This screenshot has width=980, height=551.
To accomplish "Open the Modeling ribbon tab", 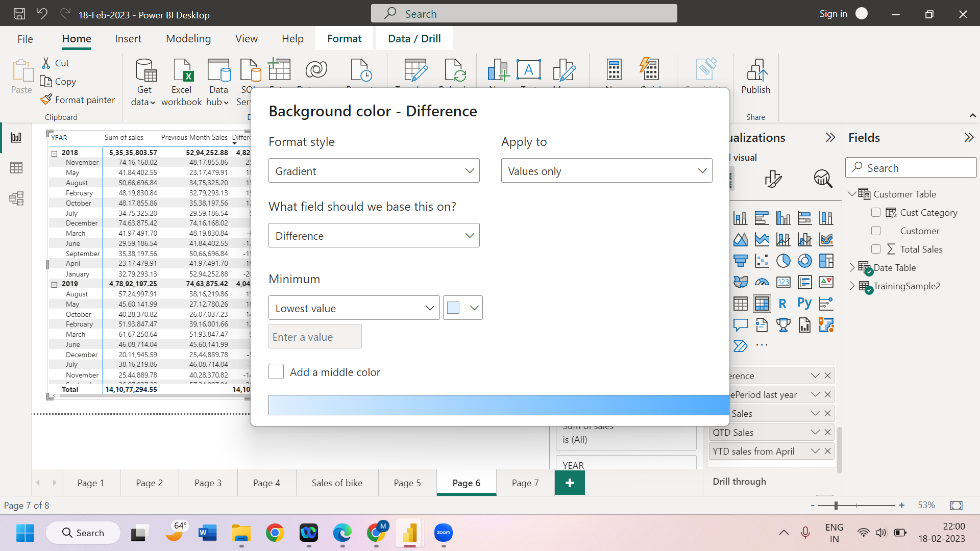I will point(188,39).
